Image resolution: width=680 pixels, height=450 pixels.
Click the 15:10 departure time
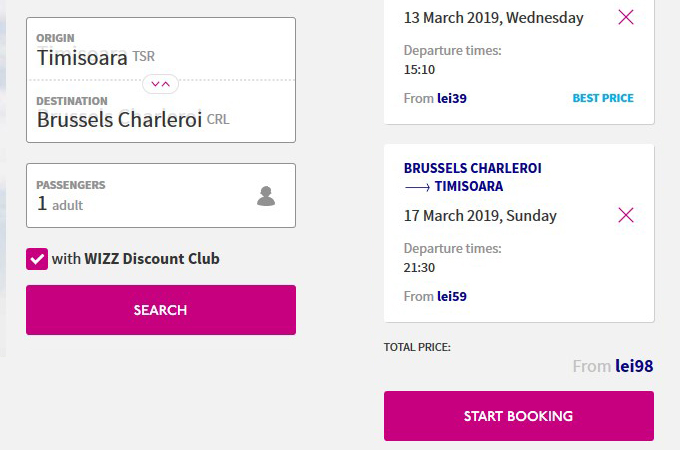point(419,69)
